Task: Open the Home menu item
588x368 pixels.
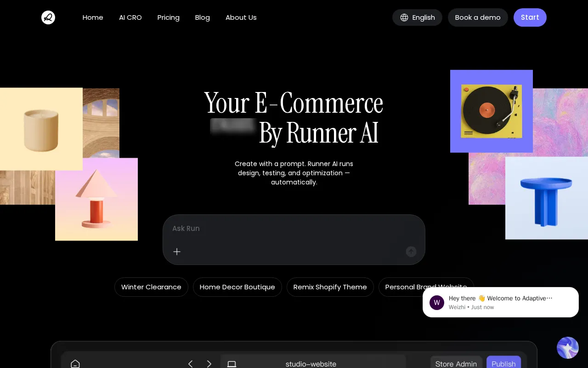Action: coord(93,17)
